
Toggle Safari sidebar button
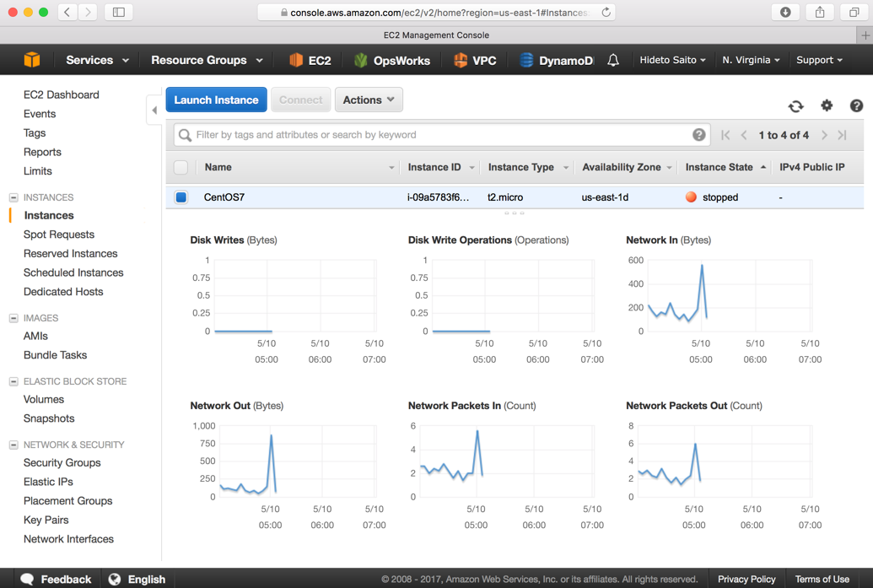pyautogui.click(x=119, y=13)
